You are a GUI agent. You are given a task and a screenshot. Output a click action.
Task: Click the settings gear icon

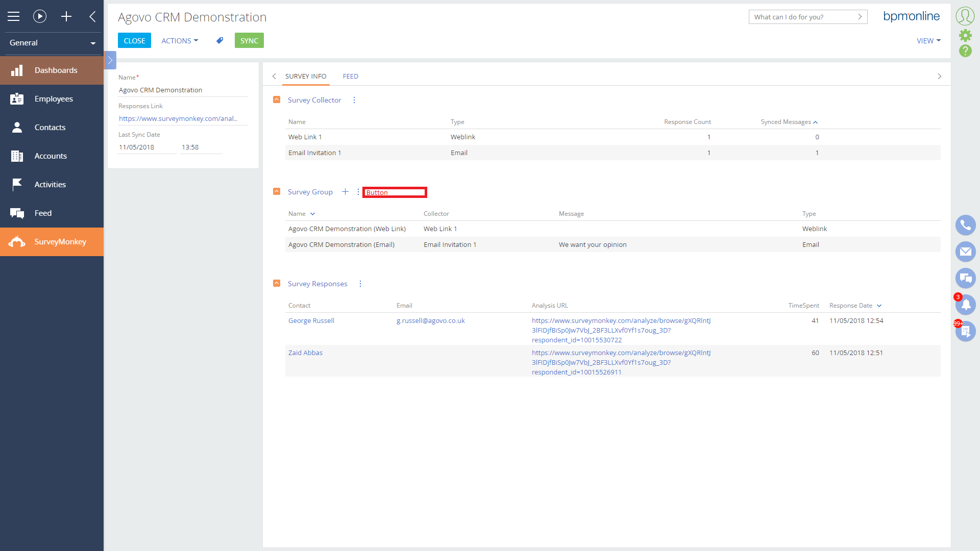click(x=965, y=35)
